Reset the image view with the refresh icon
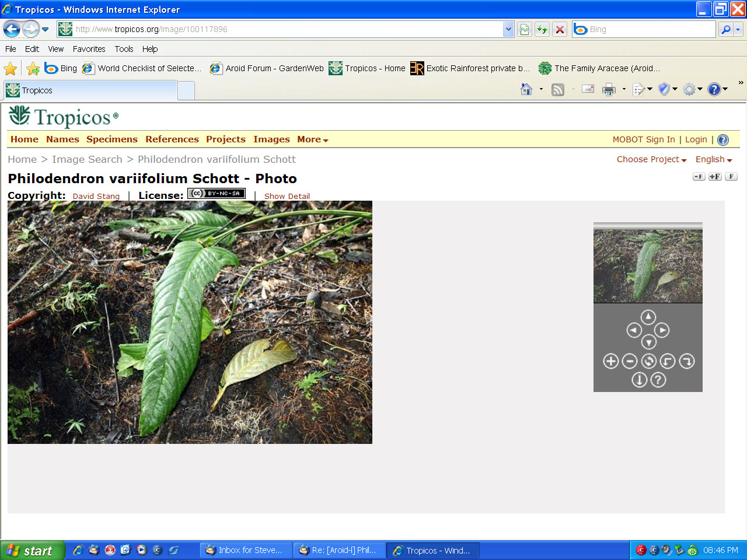This screenshot has width=747, height=560. (649, 362)
